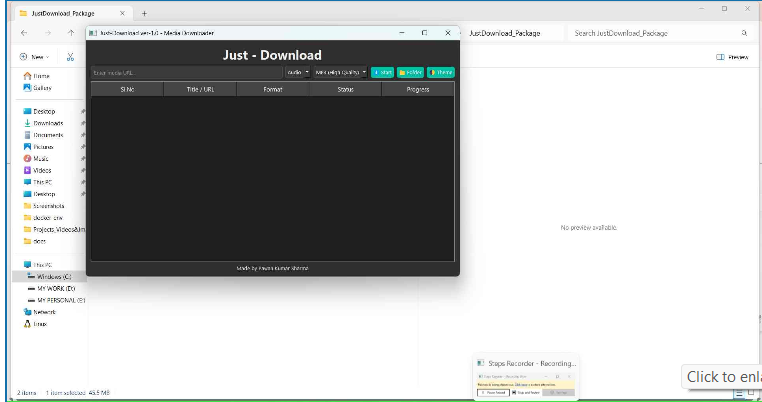Open a new File Explorer tab
762x402 pixels.
144,13
